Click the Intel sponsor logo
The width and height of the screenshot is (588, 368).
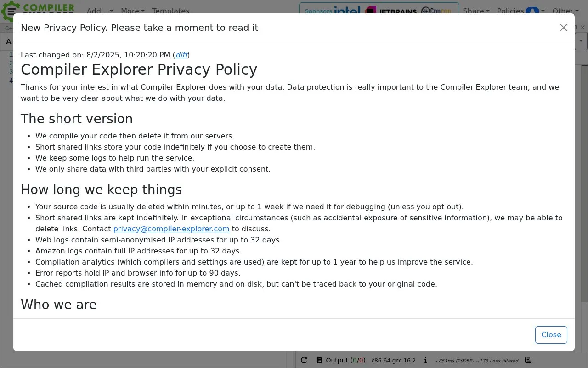pos(347,11)
